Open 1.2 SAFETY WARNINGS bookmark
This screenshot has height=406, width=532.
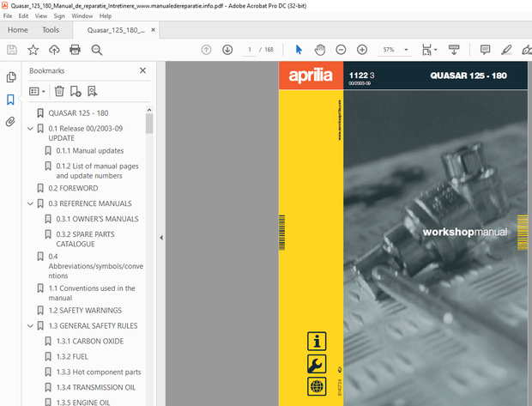(x=85, y=310)
